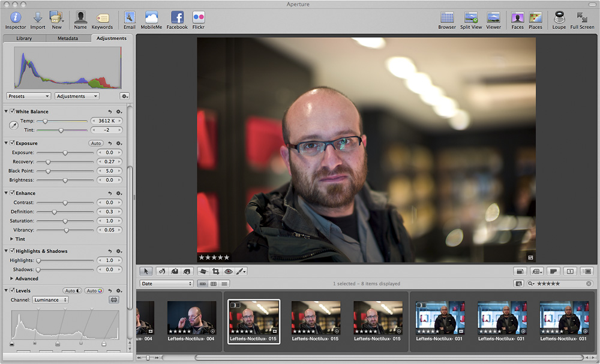This screenshot has height=364, width=600.
Task: Uncheck the White Balance adjustment checkbox
Action: tap(12, 112)
